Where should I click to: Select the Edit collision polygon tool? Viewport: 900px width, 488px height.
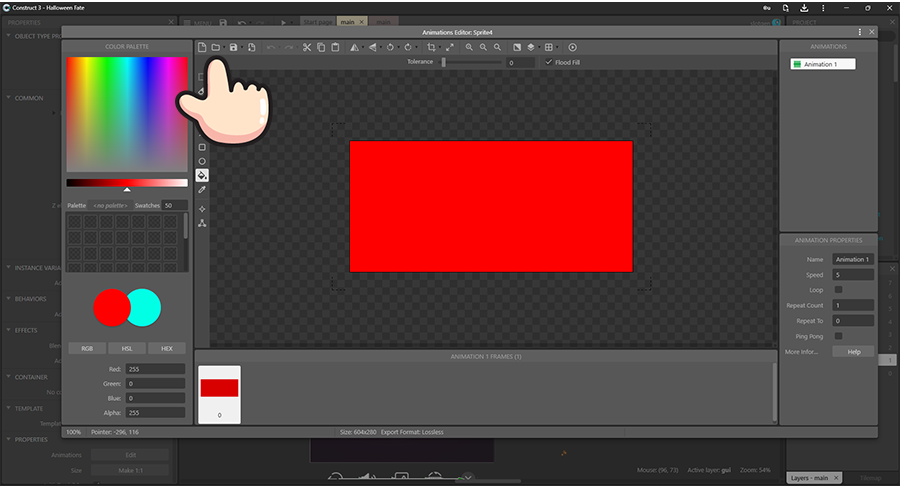[x=202, y=223]
